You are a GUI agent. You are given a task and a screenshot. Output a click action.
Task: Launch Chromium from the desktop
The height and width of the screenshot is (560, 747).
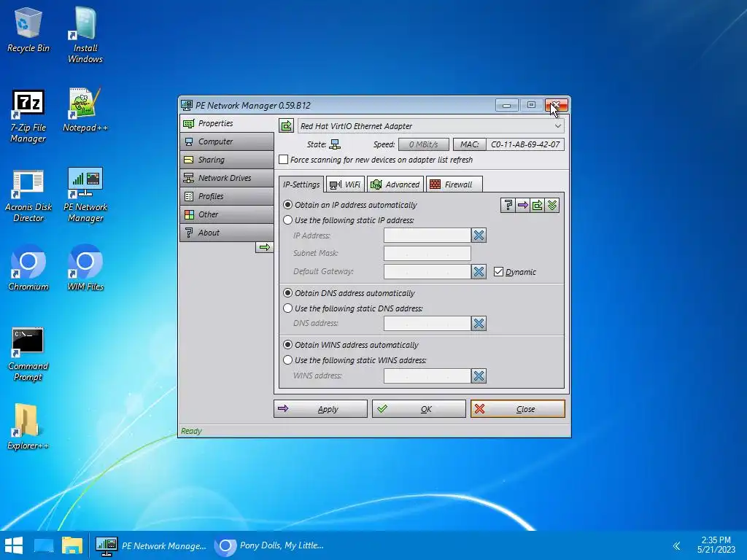tap(28, 268)
